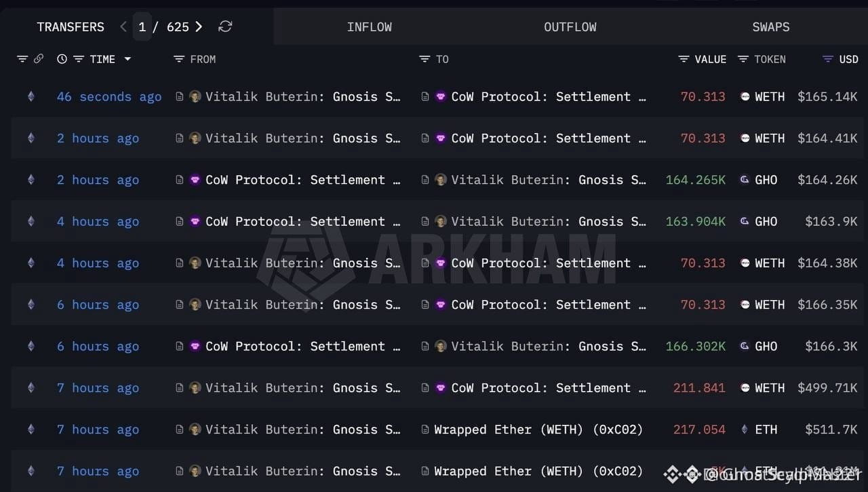Image resolution: width=868 pixels, height=492 pixels.
Task: Switch to the SWAPS tab
Action: [x=770, y=27]
